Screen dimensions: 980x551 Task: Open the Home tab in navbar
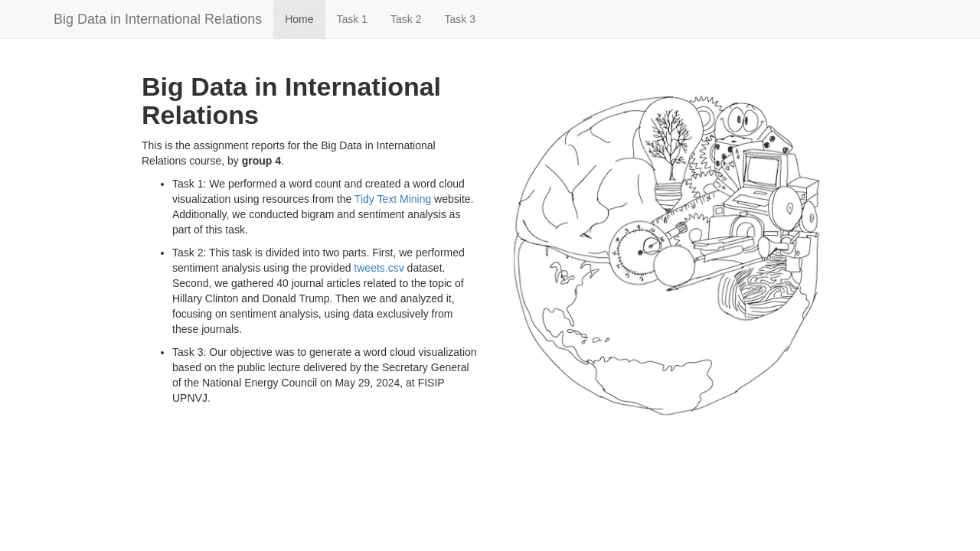pyautogui.click(x=299, y=19)
